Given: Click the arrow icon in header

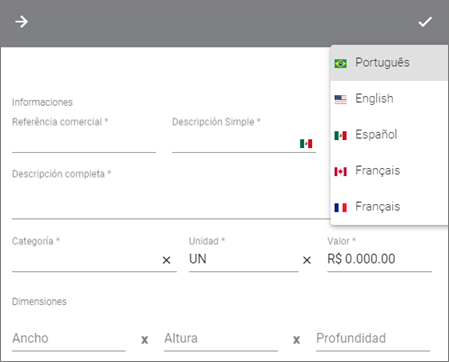Looking at the screenshot, I should tap(21, 22).
